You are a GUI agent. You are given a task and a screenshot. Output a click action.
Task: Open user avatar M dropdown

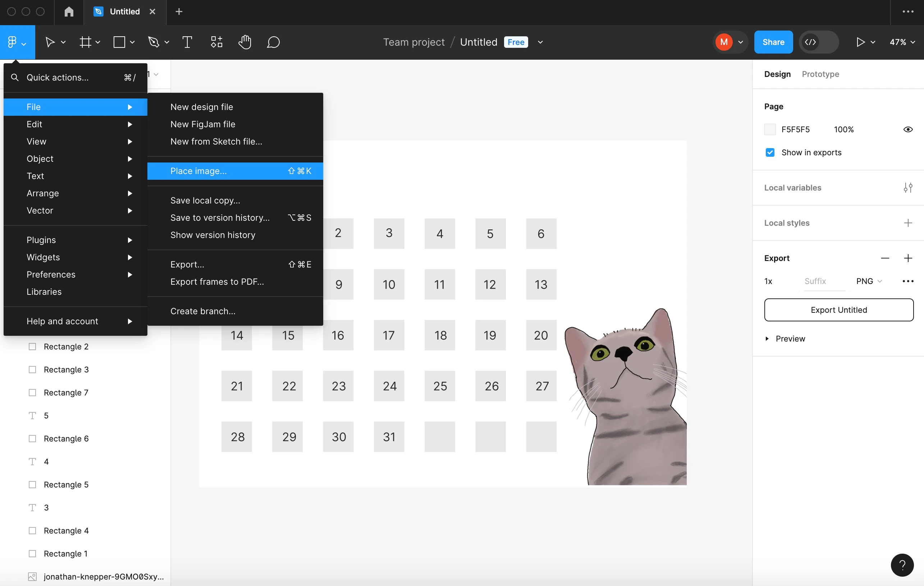click(730, 42)
